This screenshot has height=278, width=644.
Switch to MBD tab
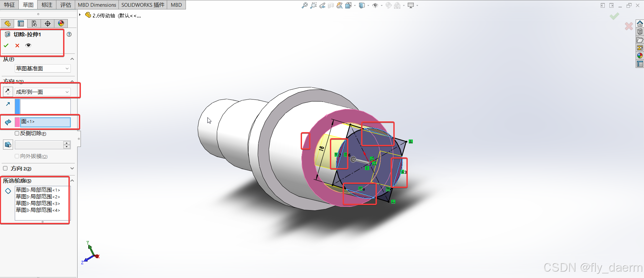tap(176, 5)
